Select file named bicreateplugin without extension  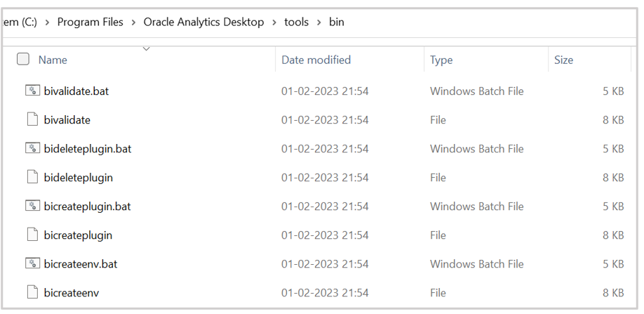pyautogui.click(x=78, y=235)
